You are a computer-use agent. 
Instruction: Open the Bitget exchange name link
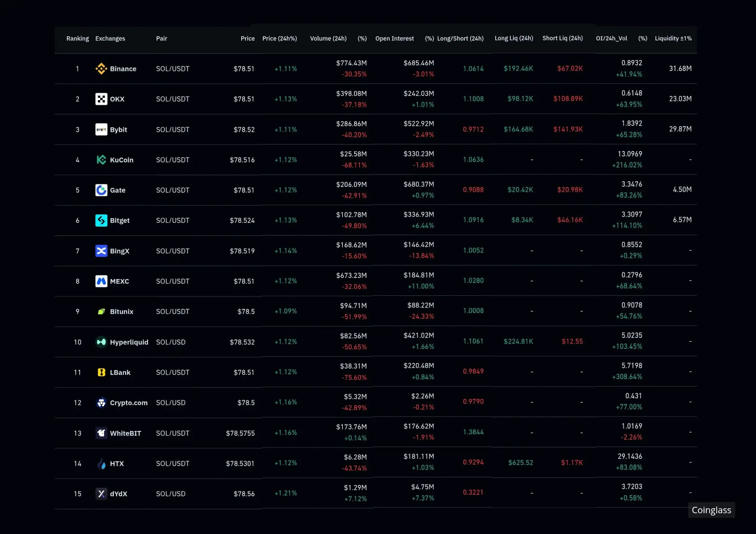[x=120, y=220]
